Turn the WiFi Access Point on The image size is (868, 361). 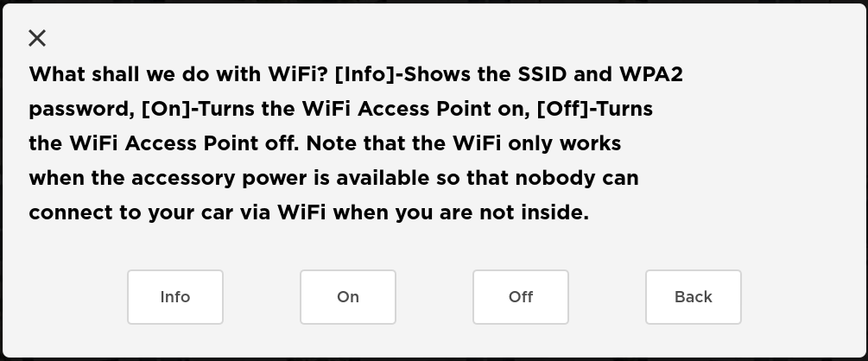[348, 297]
